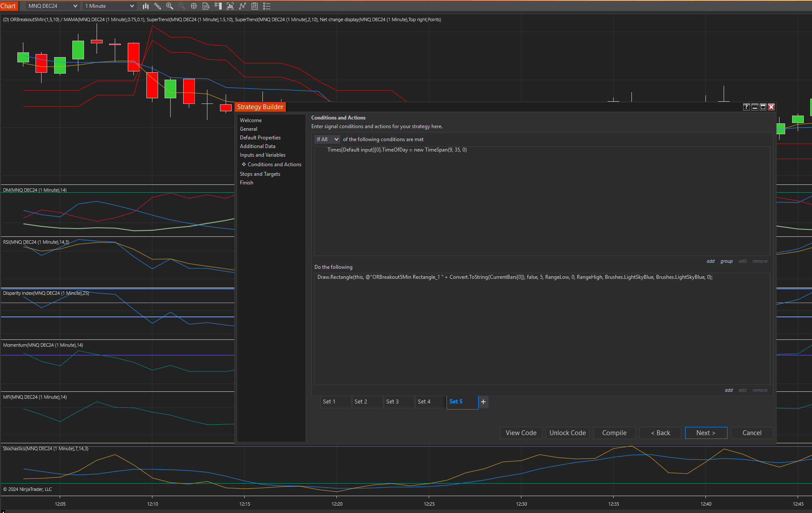Click the Momentum(MNQ DEC24) panel label
Viewport: 812px width, 513px height.
[x=43, y=345]
